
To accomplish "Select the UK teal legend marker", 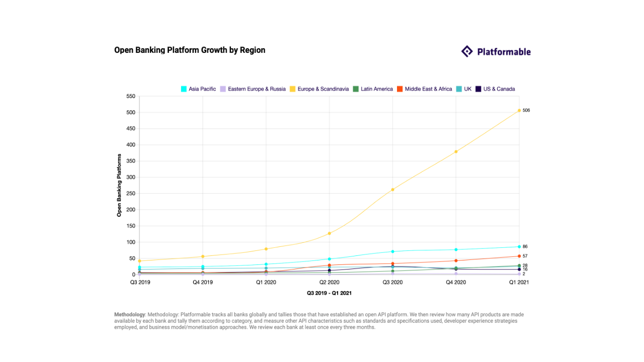I will (459, 89).
